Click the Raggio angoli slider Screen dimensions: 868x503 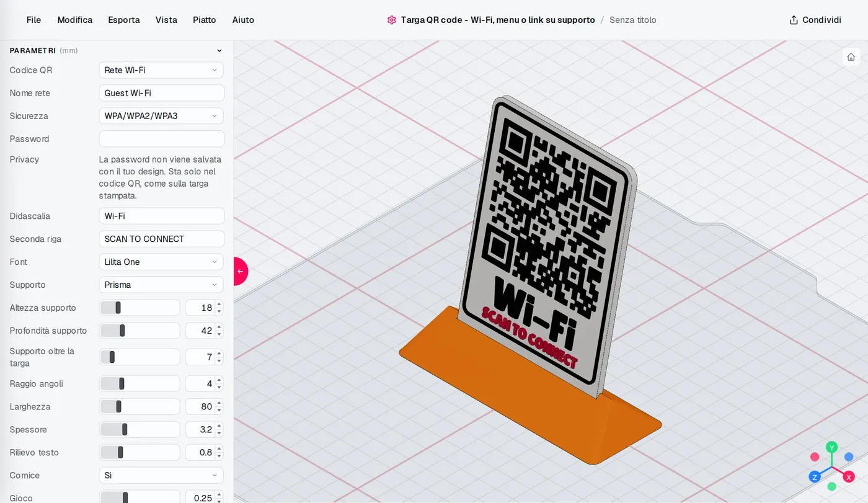tap(139, 384)
